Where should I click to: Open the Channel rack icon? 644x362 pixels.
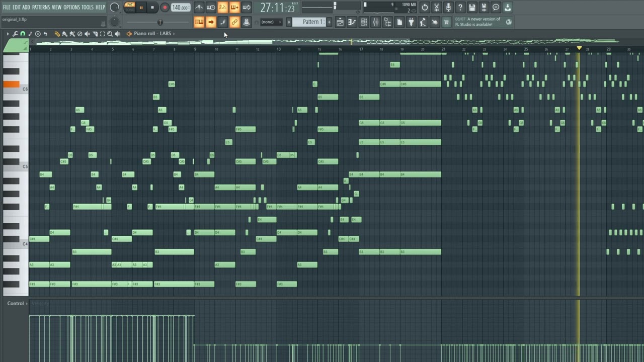click(x=364, y=22)
